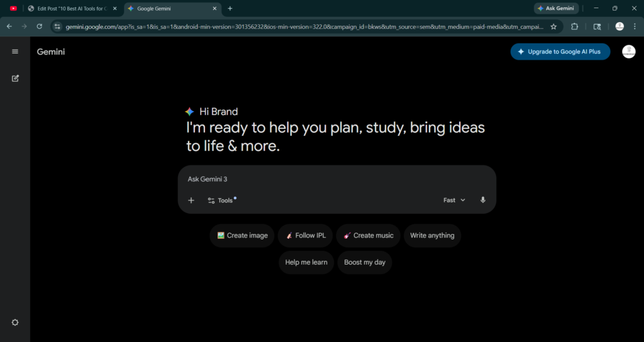Open the Chrome extensions puzzle icon
Image resolution: width=644 pixels, height=342 pixels.
pos(575,26)
